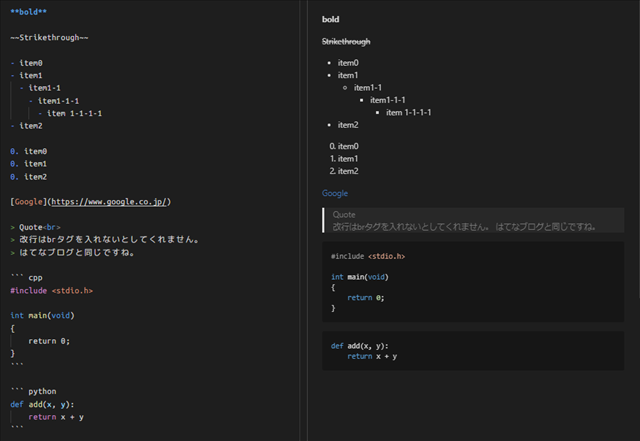This screenshot has height=441, width=640.
Task: Click the rendered bold text in preview
Action: (x=330, y=19)
